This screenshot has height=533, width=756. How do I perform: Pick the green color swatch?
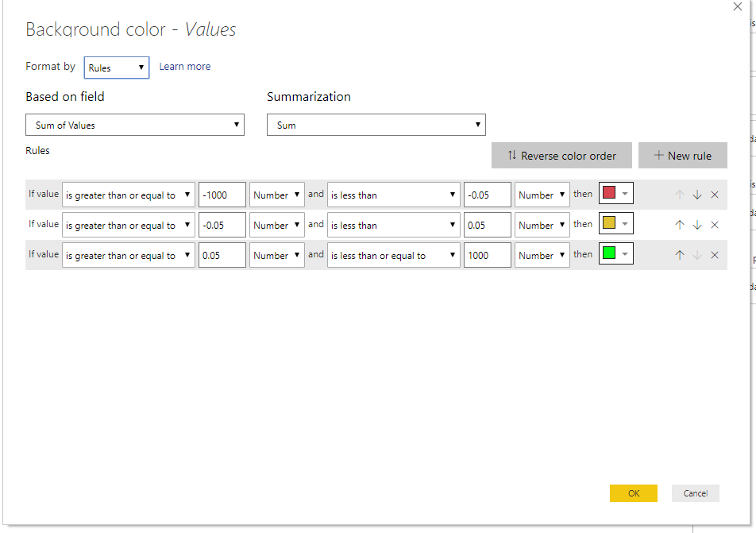coord(616,253)
